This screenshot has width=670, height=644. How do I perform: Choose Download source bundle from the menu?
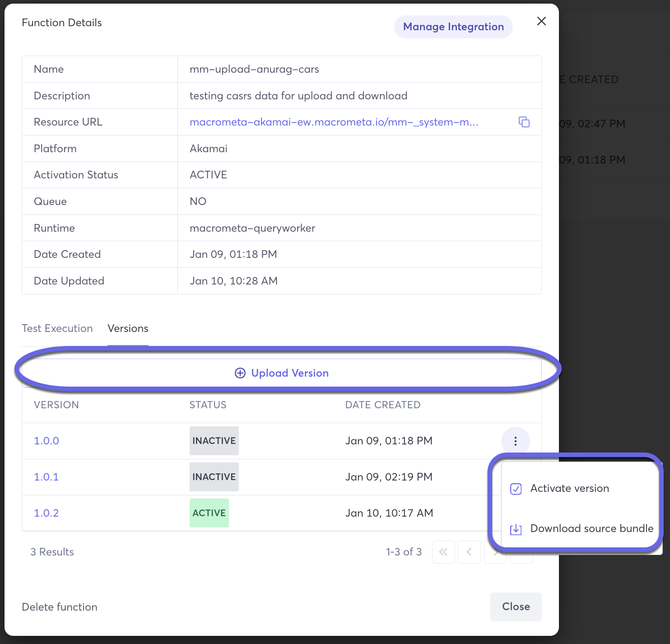[591, 529]
